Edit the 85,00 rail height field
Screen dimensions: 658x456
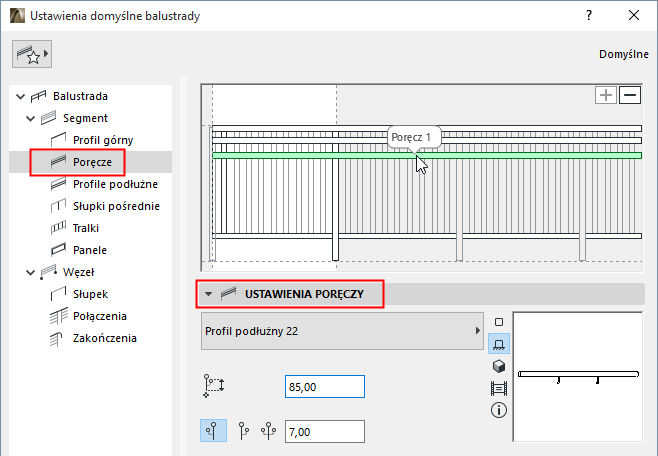click(325, 387)
